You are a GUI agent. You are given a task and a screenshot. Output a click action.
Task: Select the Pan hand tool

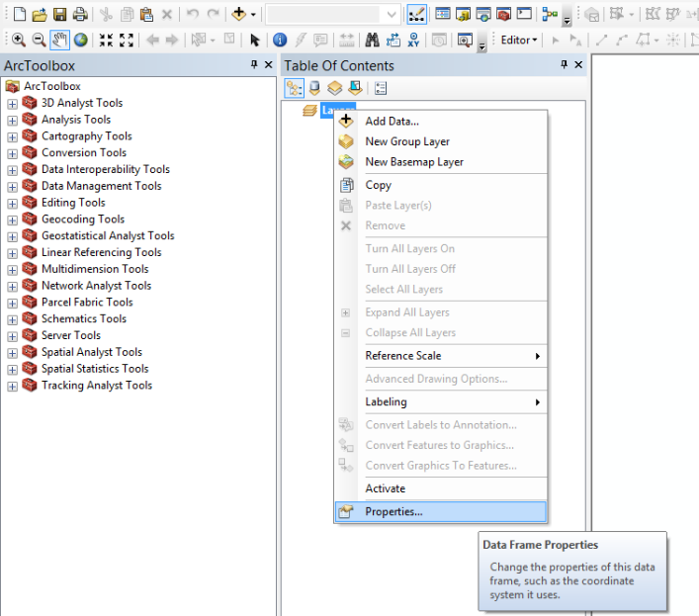point(59,41)
